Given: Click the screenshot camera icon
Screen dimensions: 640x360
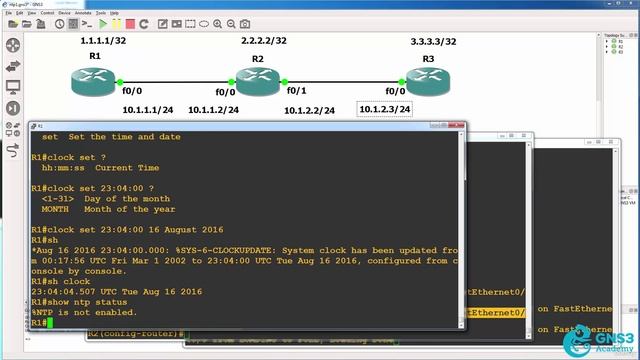Looking at the screenshot, I should (x=245, y=24).
